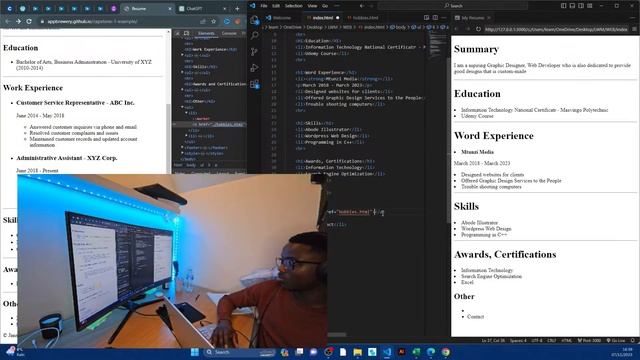
Task: Expand the hidden VS Code menu ellipsis
Action: pyautogui.click(x=337, y=6)
